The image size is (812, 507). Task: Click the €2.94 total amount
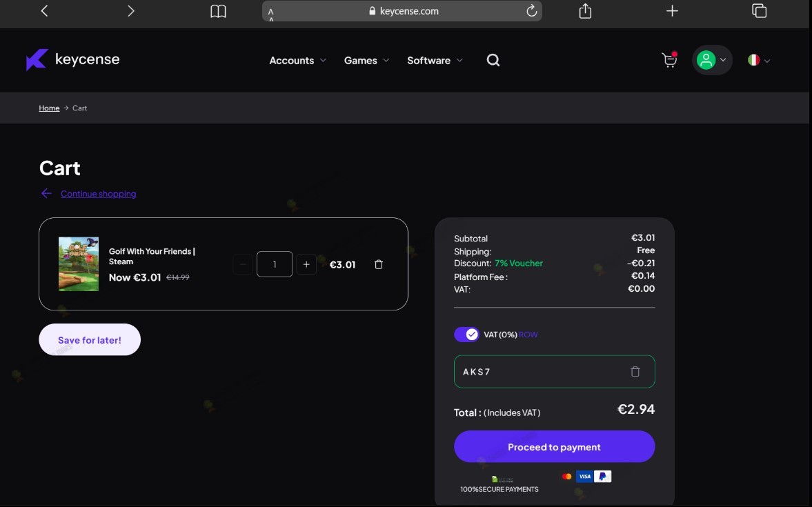tap(636, 409)
